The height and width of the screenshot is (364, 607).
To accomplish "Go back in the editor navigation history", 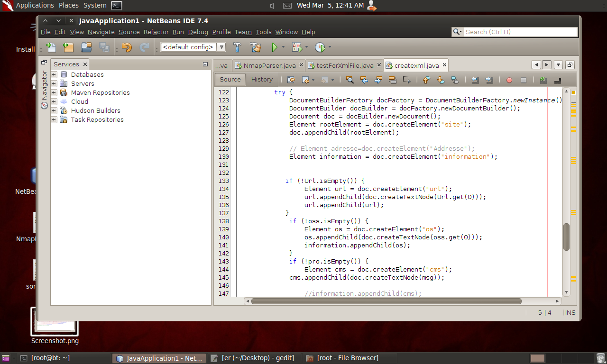I will click(x=306, y=80).
